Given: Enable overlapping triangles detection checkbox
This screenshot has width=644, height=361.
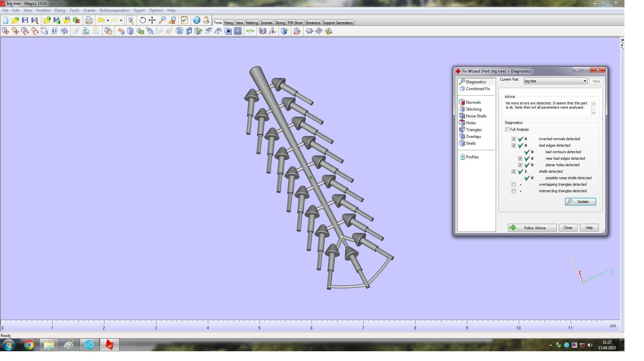Looking at the screenshot, I should tap(514, 184).
